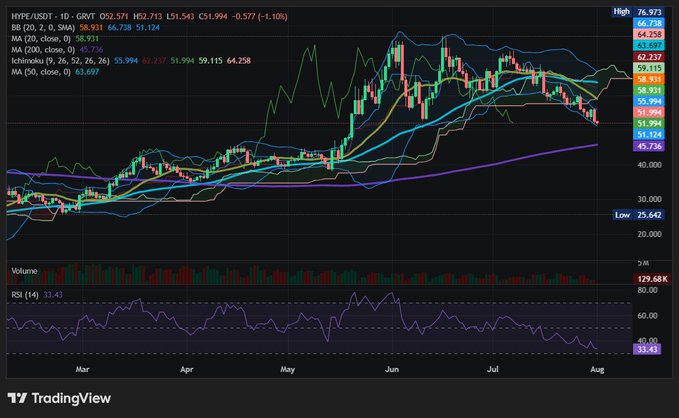This screenshot has width=679, height=418.
Task: Click the Low 25.642 price label
Action: click(x=638, y=215)
